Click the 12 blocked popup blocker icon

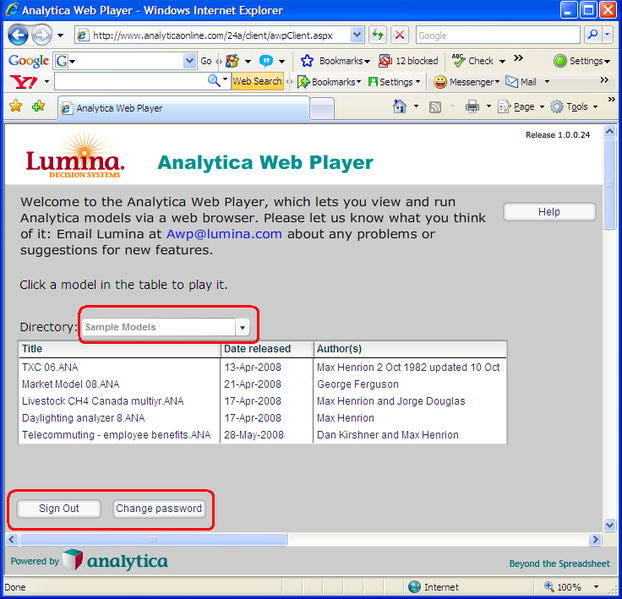(384, 61)
